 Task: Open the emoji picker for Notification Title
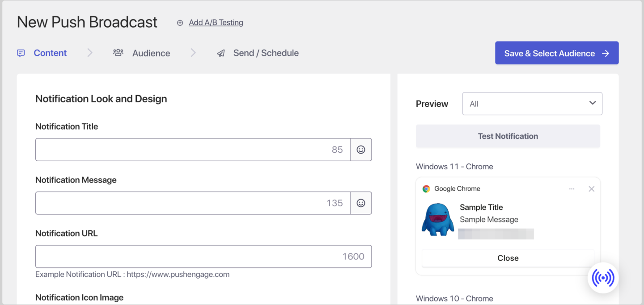click(361, 149)
